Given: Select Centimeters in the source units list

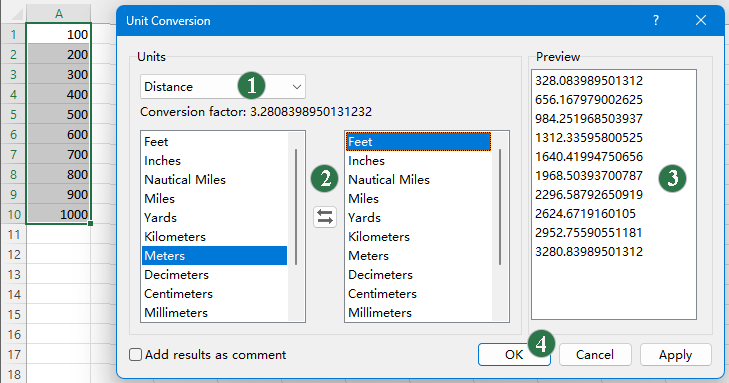Looking at the screenshot, I should 214,294.
